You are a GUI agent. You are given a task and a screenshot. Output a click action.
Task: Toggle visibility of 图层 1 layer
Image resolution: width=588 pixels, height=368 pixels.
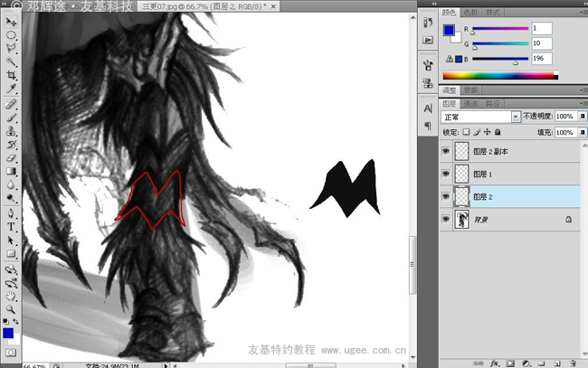pos(445,173)
